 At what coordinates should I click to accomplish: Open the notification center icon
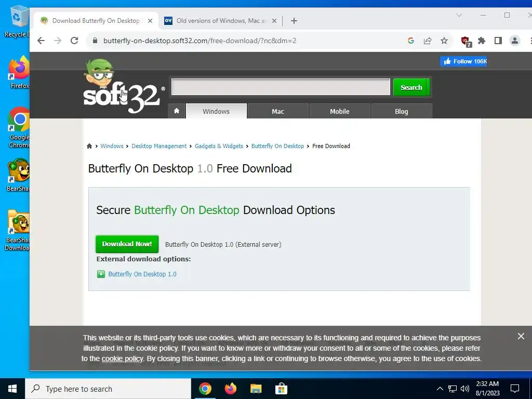coord(515,389)
